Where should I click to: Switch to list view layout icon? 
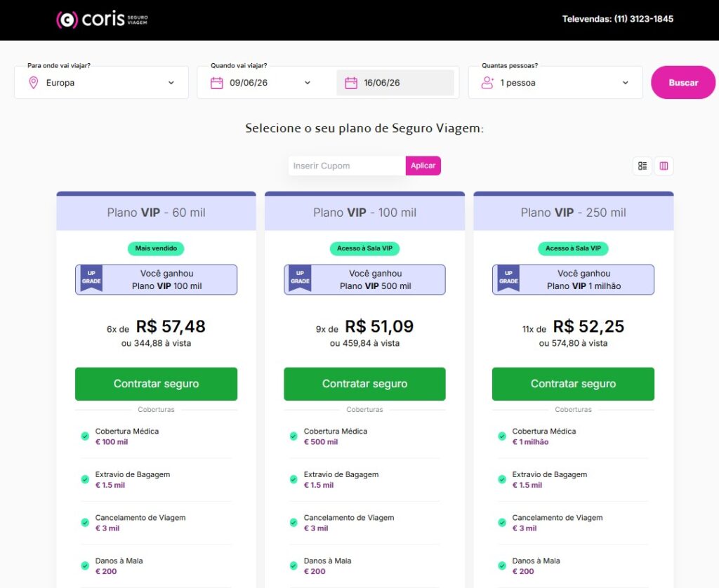pos(642,166)
